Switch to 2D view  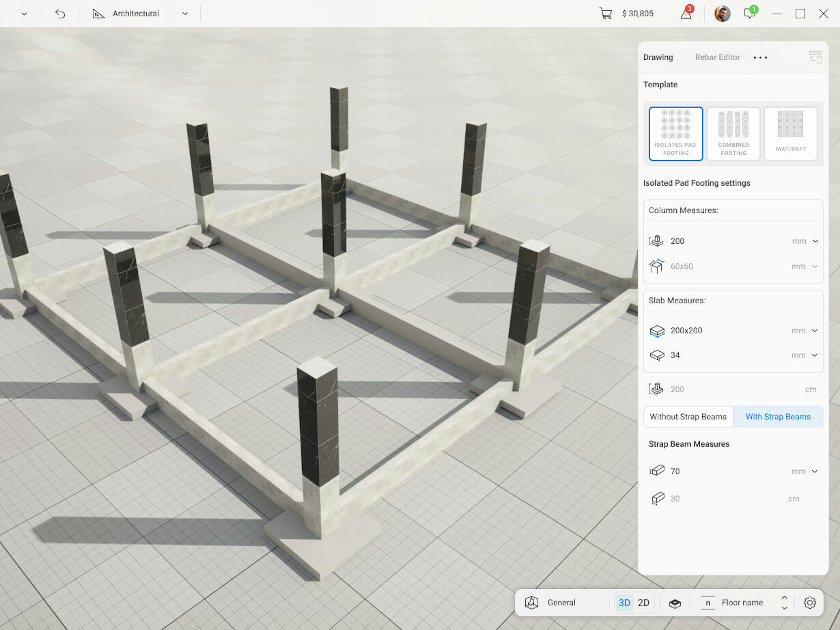(643, 603)
